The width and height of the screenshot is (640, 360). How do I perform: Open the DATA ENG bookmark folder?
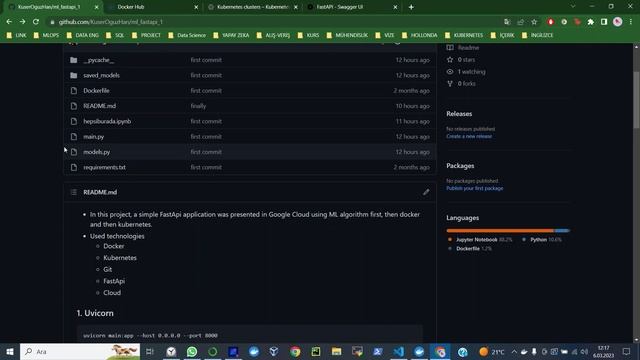click(x=83, y=36)
